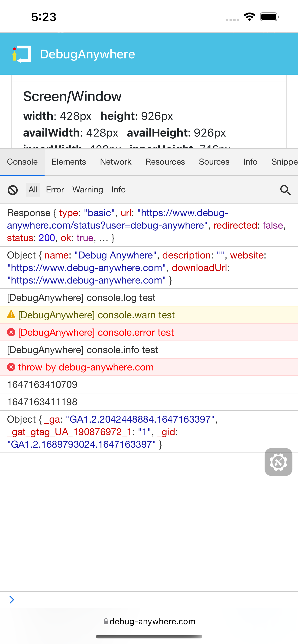298x644 pixels.
Task: Clear console with the ban icon
Action: point(13,190)
